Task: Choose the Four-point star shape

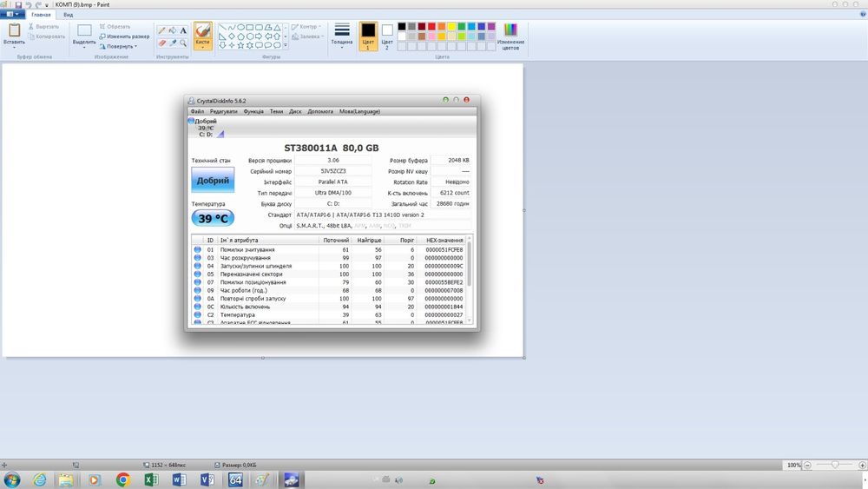Action: pos(232,45)
